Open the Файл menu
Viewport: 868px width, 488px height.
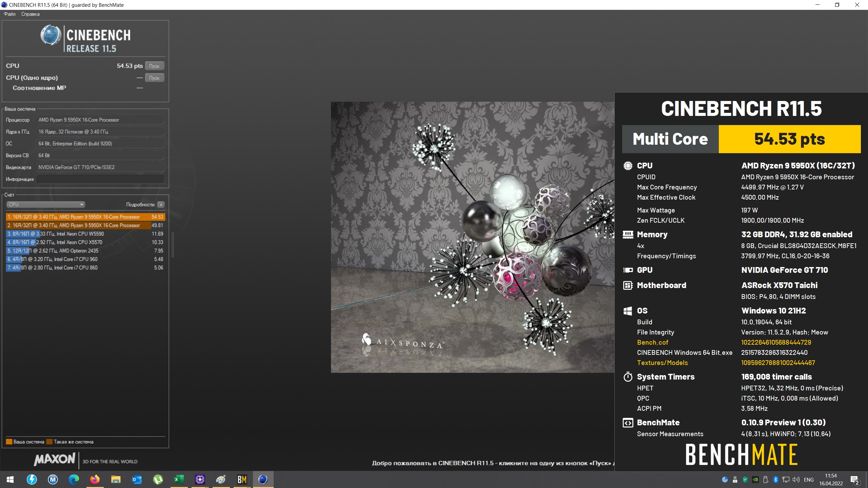(9, 14)
